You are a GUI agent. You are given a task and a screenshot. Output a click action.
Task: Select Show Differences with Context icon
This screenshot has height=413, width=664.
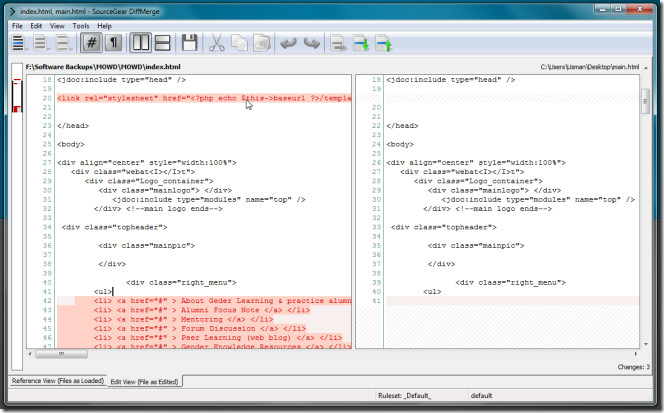click(63, 43)
